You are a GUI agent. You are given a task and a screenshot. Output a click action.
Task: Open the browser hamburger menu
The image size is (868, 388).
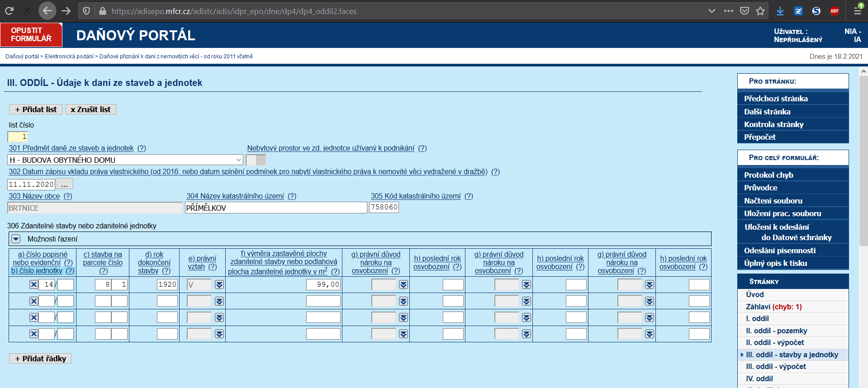click(858, 11)
